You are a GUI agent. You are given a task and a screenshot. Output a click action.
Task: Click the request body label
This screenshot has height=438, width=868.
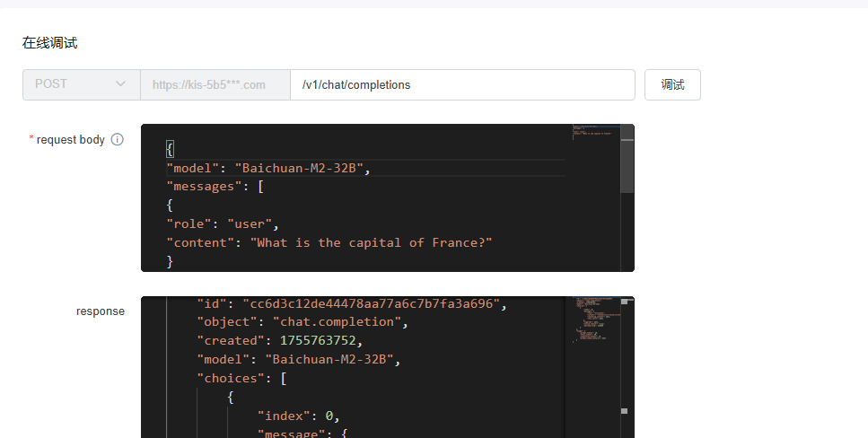click(x=70, y=139)
